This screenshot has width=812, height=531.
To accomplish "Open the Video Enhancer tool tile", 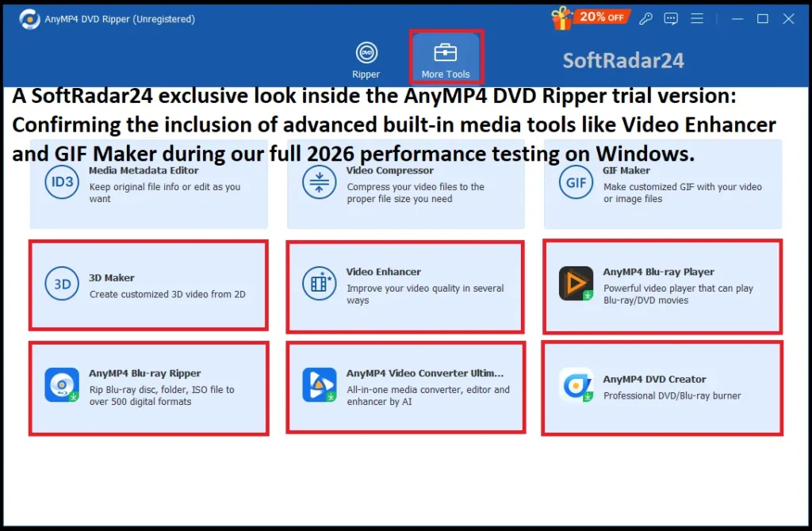I will point(405,285).
